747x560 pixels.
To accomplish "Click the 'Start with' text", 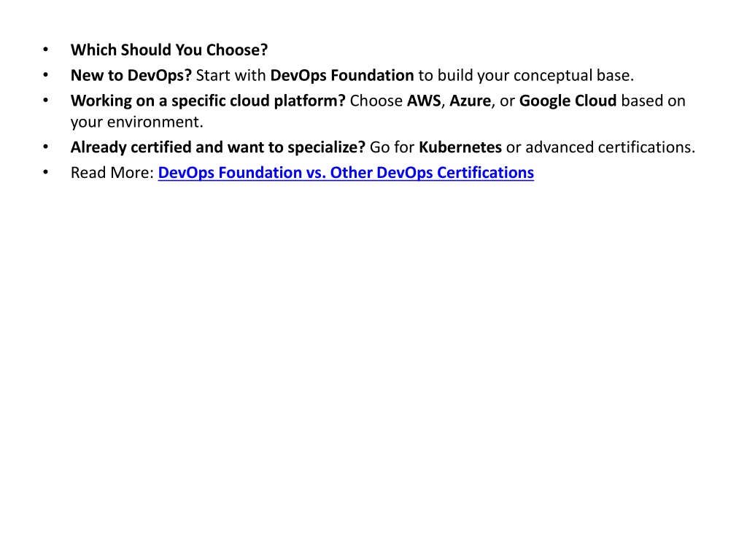I will (231, 75).
